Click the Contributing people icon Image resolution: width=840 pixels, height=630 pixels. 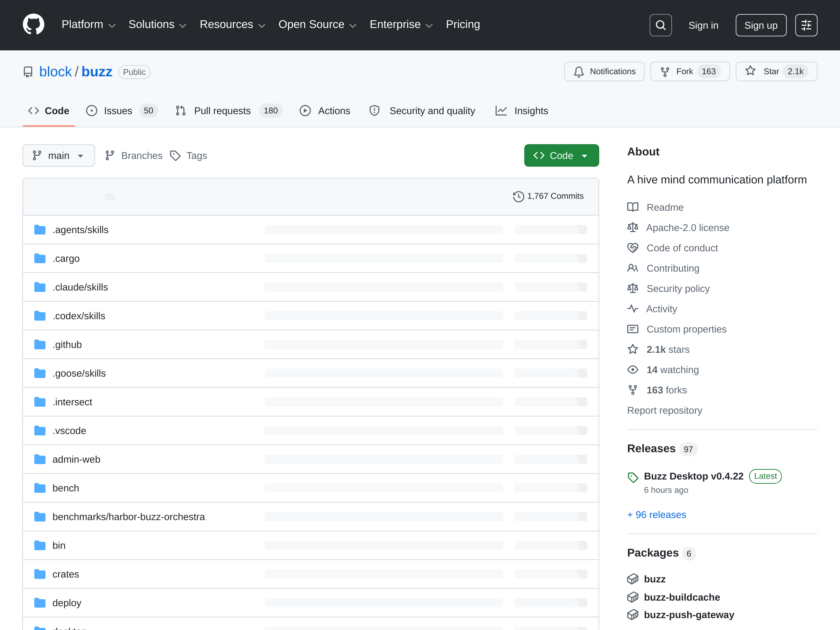633,268
